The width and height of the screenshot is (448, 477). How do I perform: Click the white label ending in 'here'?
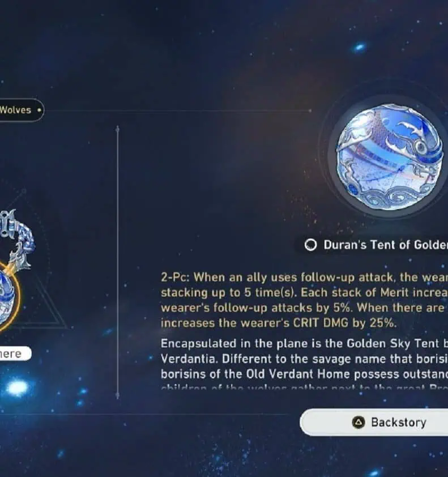[15, 354]
